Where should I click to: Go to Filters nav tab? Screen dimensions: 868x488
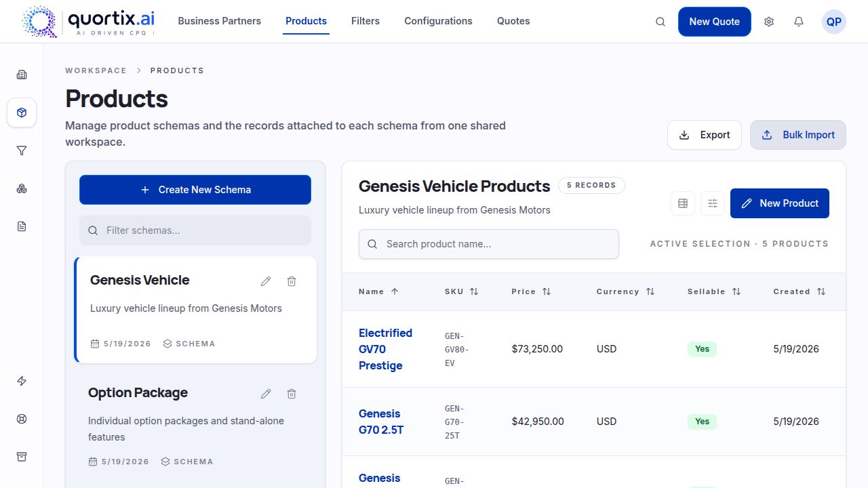point(366,21)
